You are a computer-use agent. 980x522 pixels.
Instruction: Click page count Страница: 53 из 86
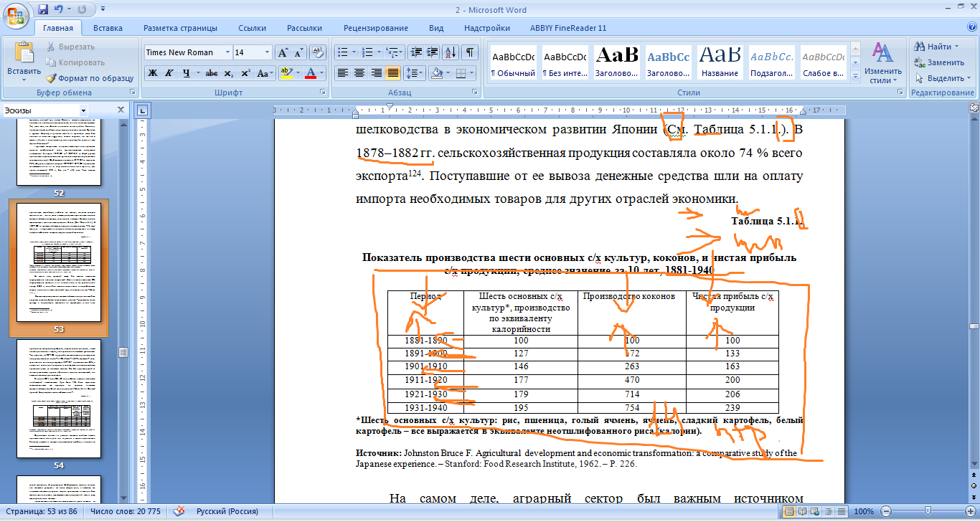click(x=41, y=511)
